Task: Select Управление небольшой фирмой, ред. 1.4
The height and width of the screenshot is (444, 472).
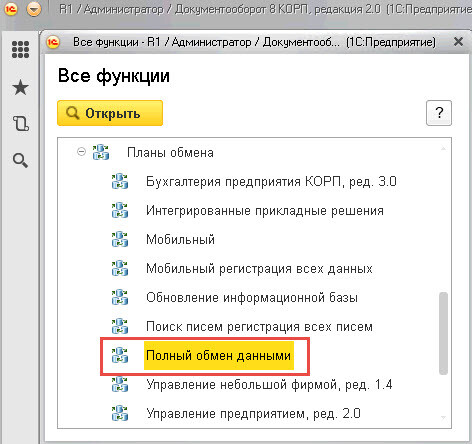Action: [x=269, y=385]
